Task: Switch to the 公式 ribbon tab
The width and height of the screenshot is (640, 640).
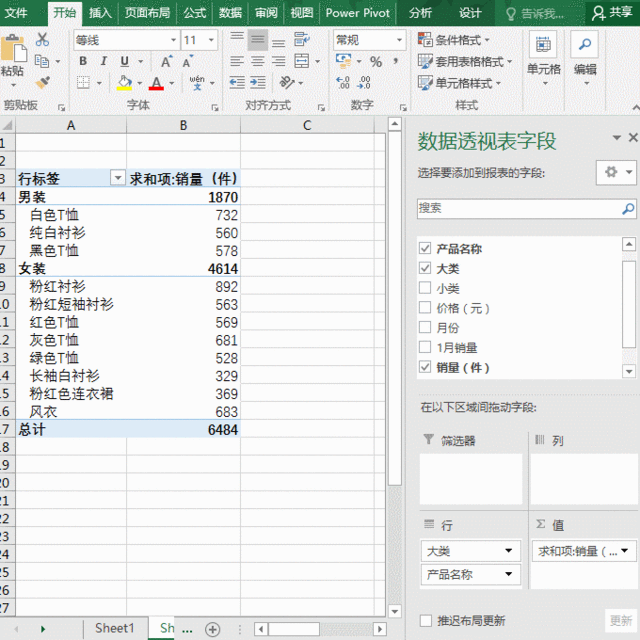Action: (195, 13)
